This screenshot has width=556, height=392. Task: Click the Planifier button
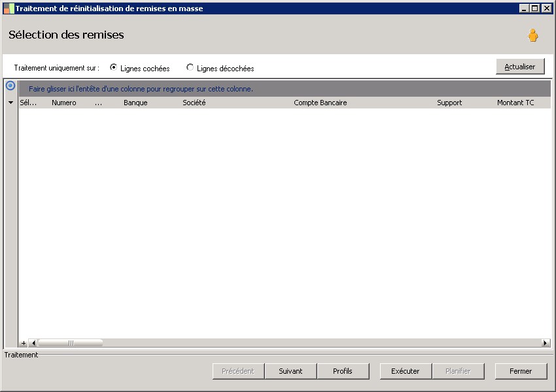pos(458,371)
